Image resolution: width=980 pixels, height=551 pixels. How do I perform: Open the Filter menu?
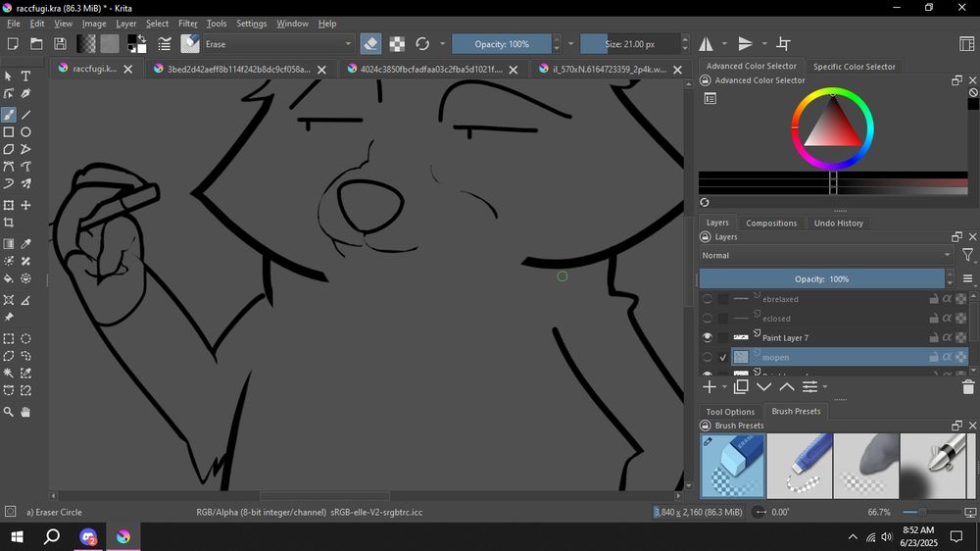[187, 24]
